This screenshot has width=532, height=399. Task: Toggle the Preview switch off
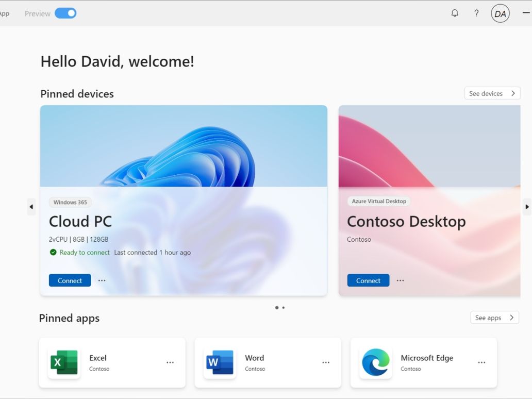click(x=65, y=13)
